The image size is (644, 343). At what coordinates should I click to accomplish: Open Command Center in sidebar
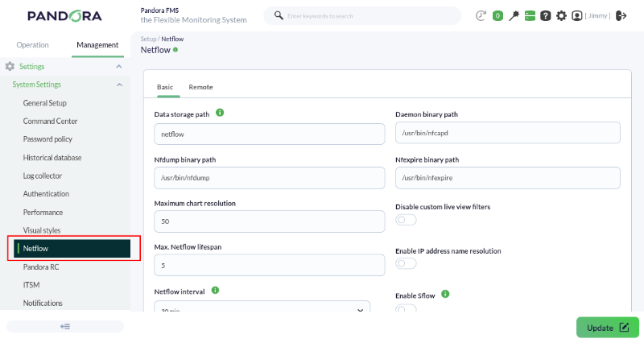pos(50,122)
